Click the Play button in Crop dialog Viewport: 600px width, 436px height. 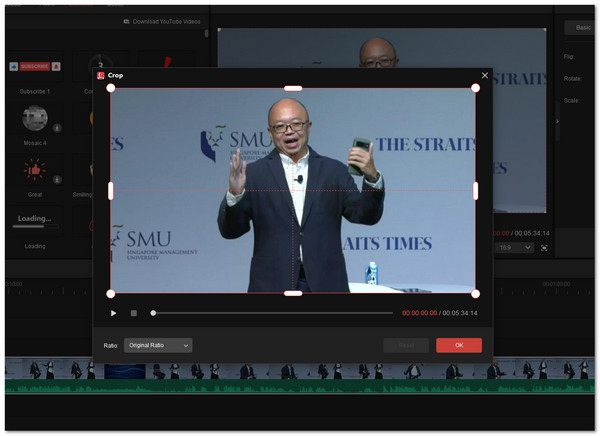[113, 313]
